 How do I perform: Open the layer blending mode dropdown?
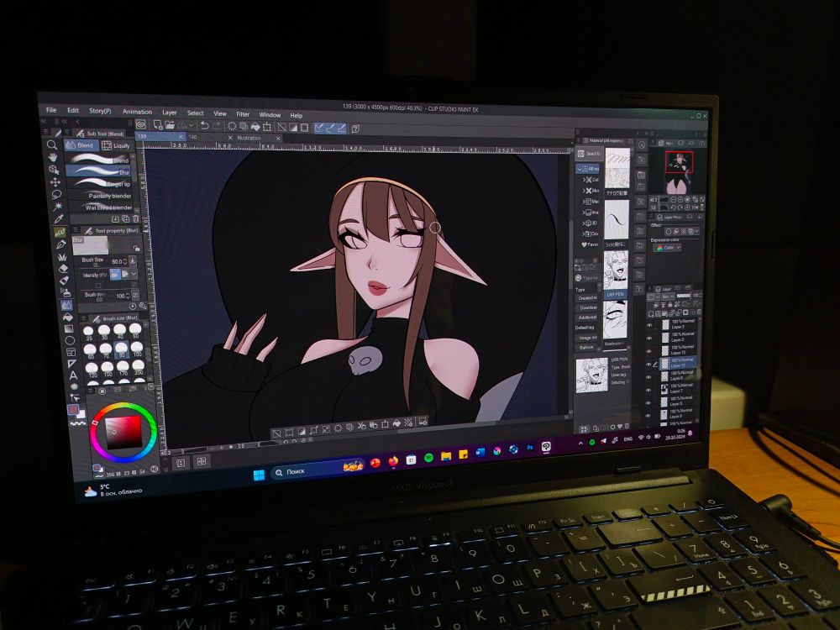(x=666, y=297)
